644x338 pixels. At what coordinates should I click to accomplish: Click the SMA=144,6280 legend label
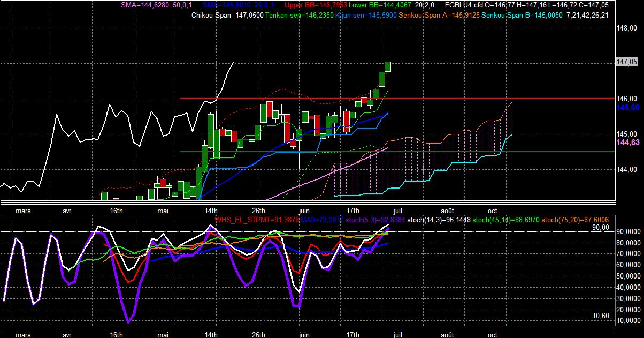[145, 5]
